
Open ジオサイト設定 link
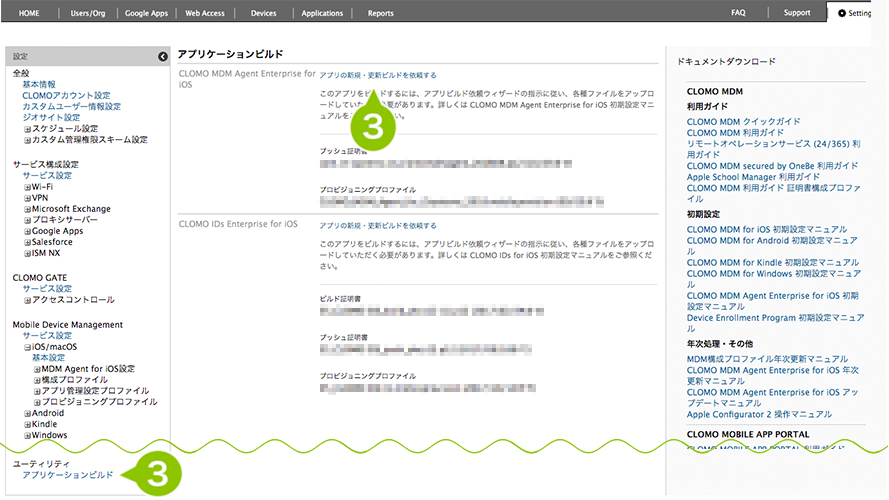click(x=51, y=117)
